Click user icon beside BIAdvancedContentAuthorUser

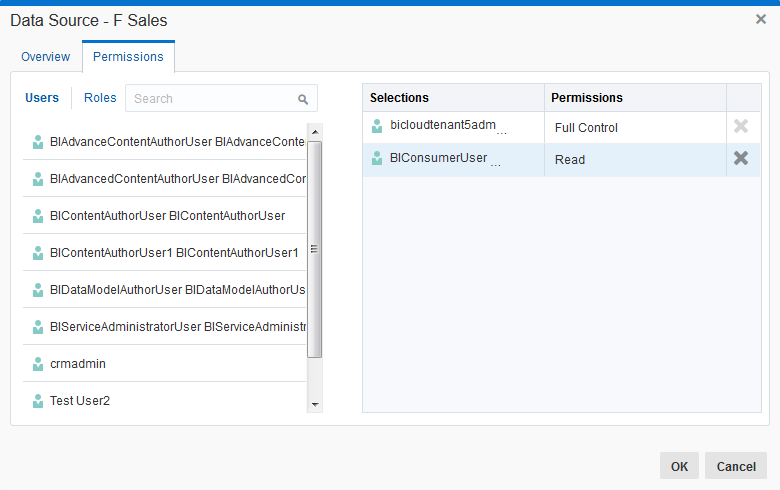tap(38, 179)
